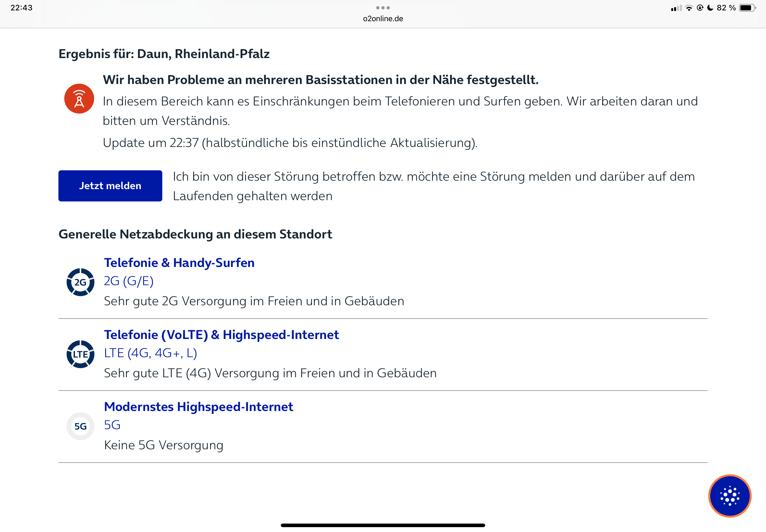
Task: Click the red base station warning icon
Action: [79, 99]
